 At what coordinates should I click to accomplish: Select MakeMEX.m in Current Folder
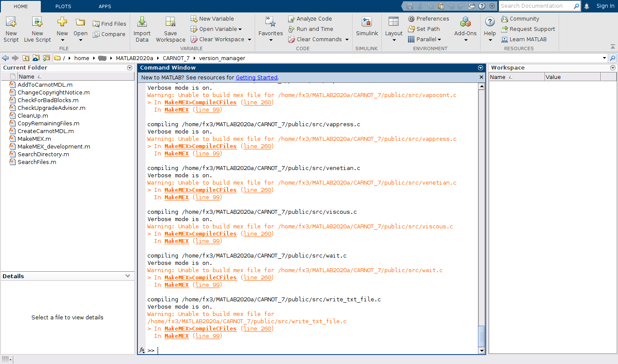click(x=34, y=139)
